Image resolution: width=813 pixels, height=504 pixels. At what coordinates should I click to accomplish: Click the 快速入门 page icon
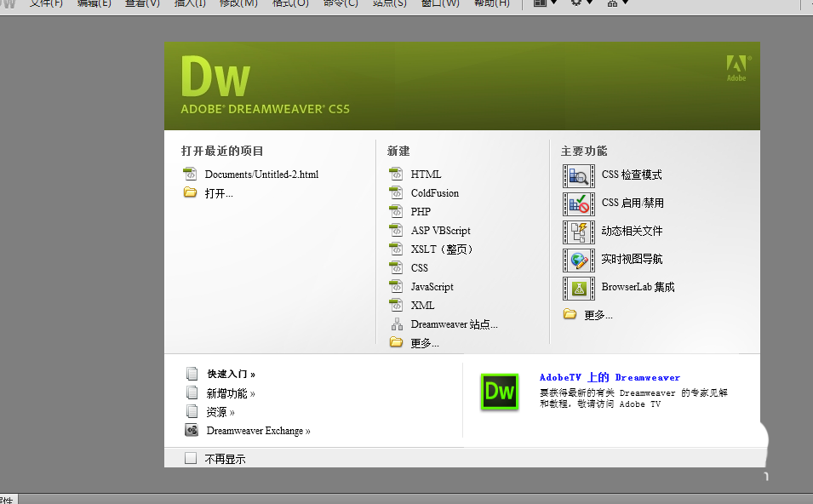(x=192, y=374)
